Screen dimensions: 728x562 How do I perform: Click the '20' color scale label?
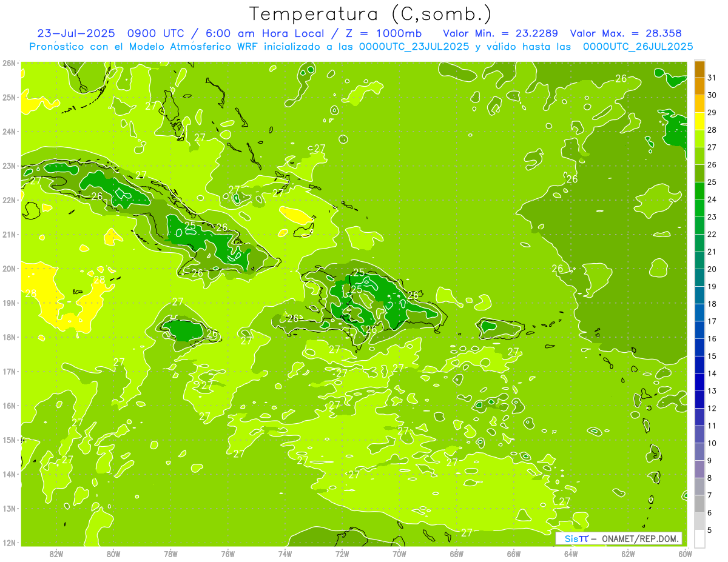point(712,269)
